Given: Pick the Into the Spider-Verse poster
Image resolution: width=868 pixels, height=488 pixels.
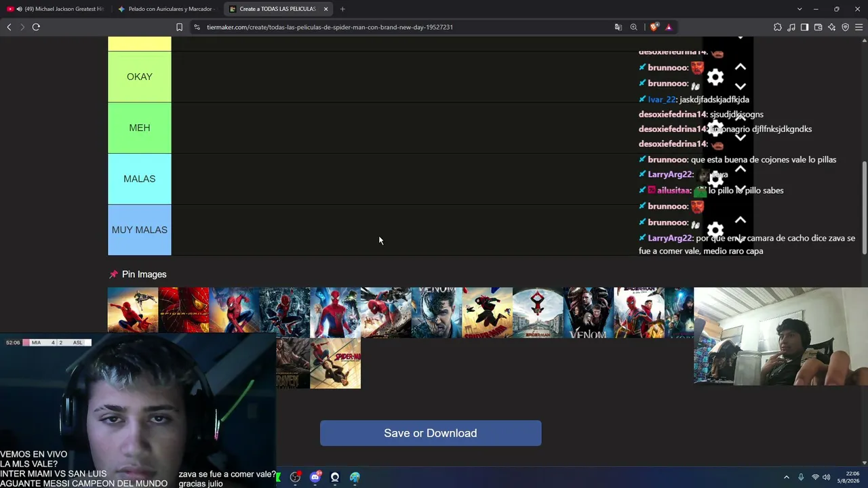Looking at the screenshot, I should [488, 312].
